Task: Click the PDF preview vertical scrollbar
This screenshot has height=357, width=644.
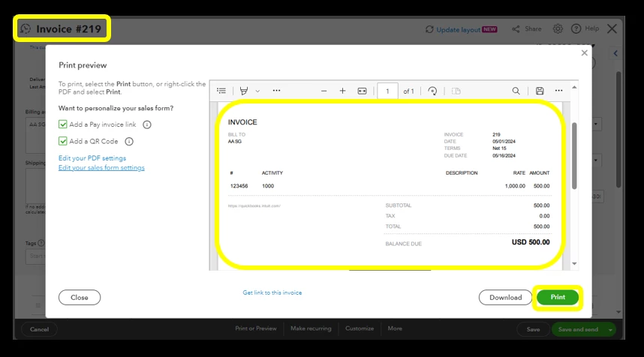Action: [574, 156]
